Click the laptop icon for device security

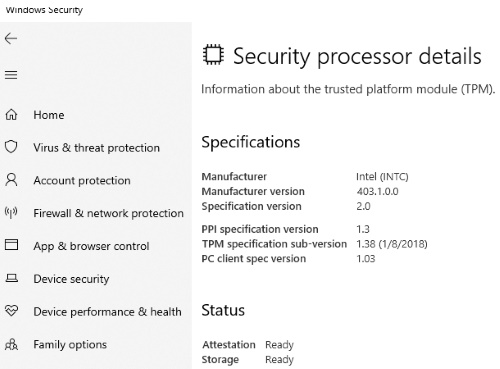pyautogui.click(x=12, y=278)
